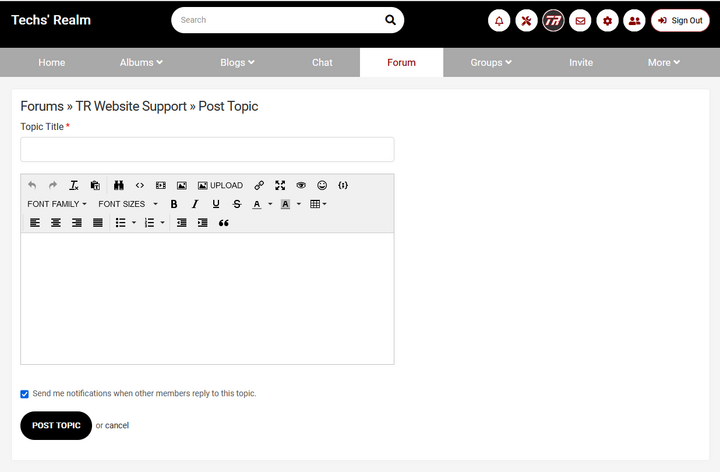Toggle fullscreen editor mode
The image size is (720, 472).
pos(280,185)
